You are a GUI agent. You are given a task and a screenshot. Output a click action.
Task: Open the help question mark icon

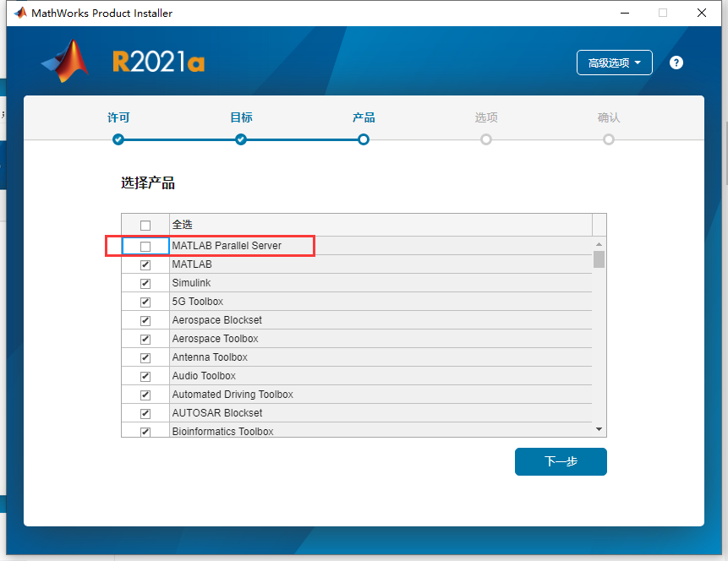tap(676, 62)
